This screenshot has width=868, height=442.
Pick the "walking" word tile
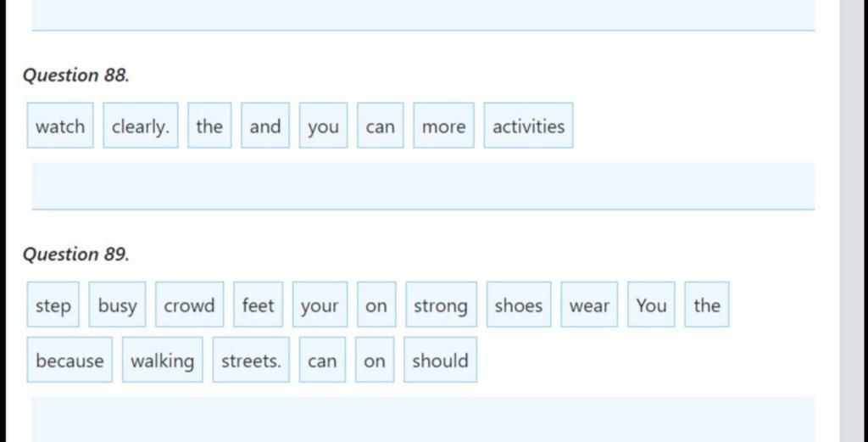pyautogui.click(x=162, y=361)
